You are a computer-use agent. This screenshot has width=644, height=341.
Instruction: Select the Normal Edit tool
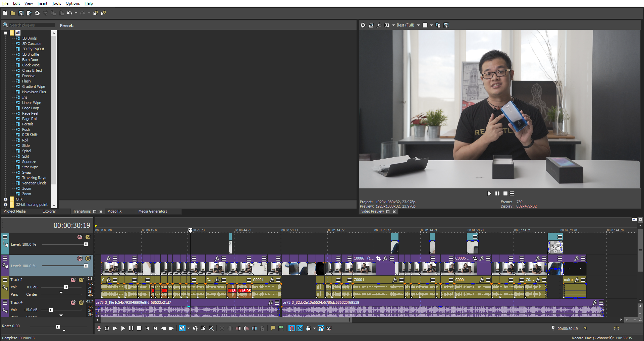tap(182, 328)
